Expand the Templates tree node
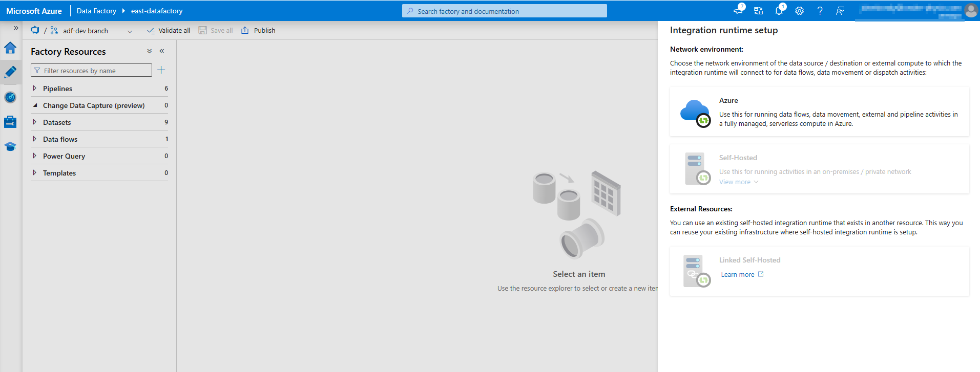The height and width of the screenshot is (372, 980). click(x=35, y=173)
